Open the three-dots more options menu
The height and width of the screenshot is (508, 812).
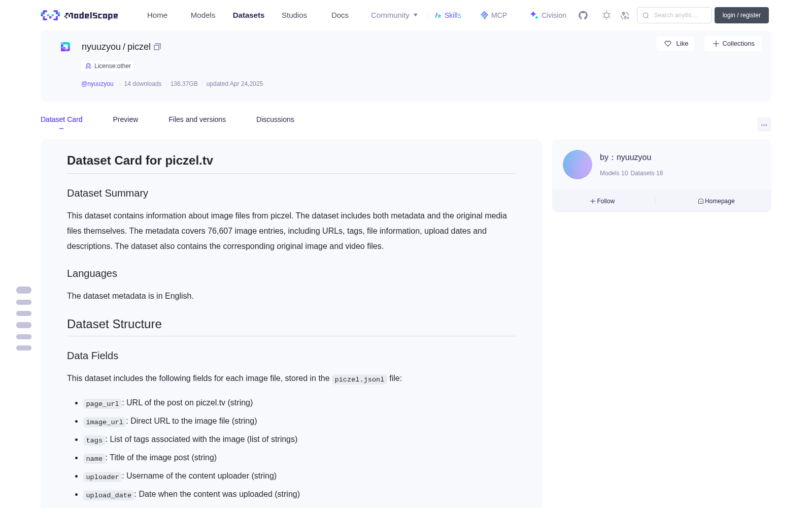tap(764, 124)
